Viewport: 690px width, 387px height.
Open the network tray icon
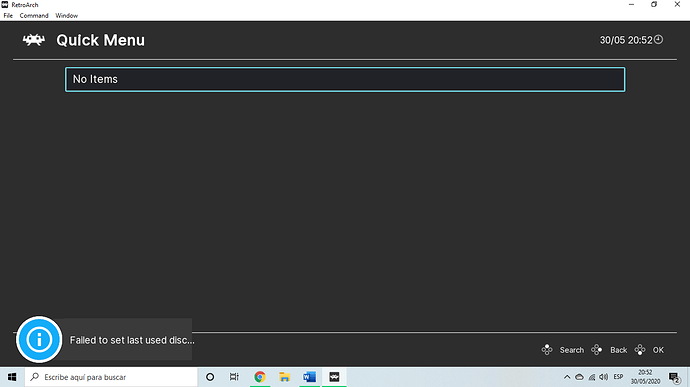click(x=592, y=377)
